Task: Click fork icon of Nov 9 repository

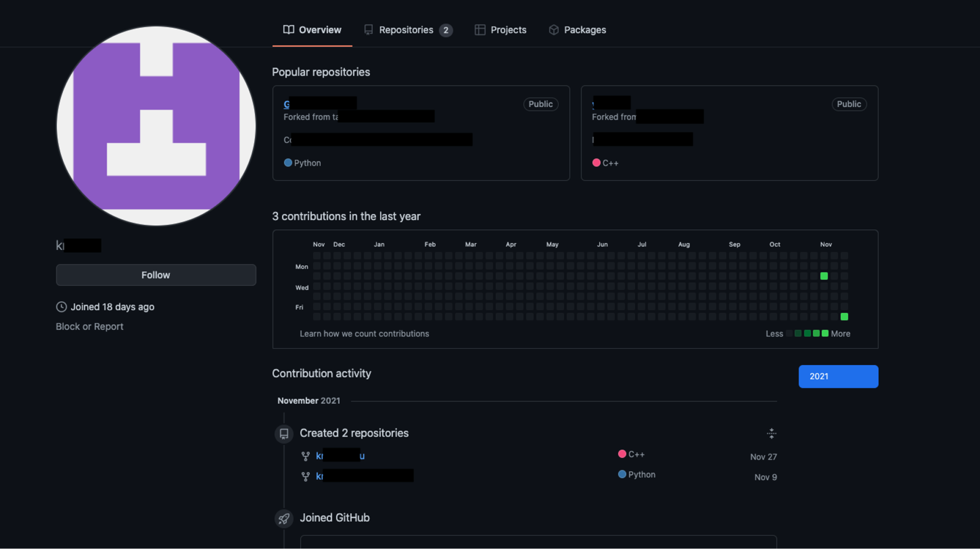Action: (x=305, y=477)
